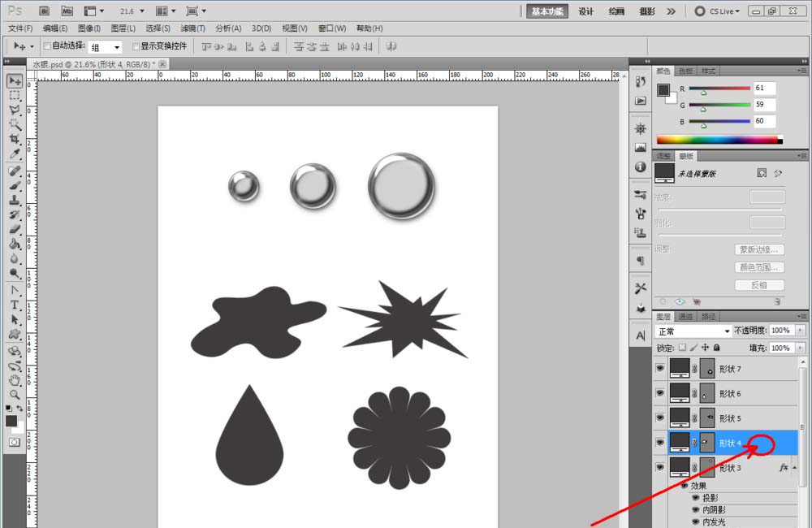Switch to the 路径 tab
The width and height of the screenshot is (812, 528).
708,317
